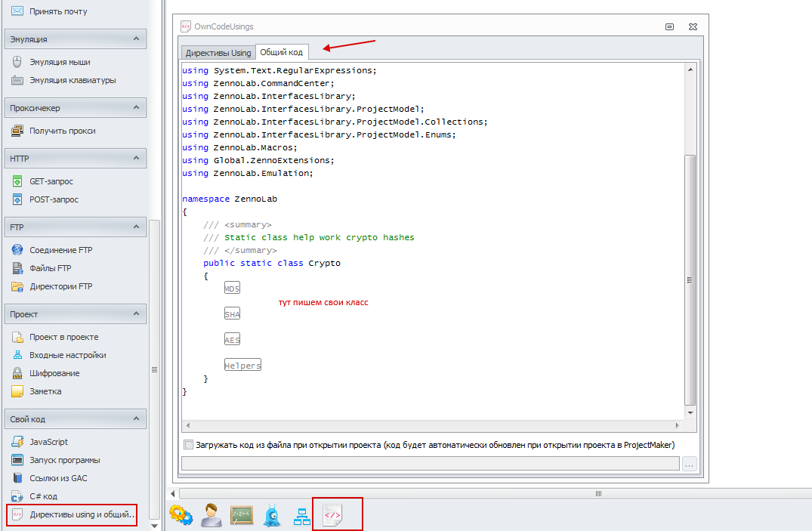Choose the Файлы FTP item
This screenshot has height=531, width=812.
pos(42,268)
